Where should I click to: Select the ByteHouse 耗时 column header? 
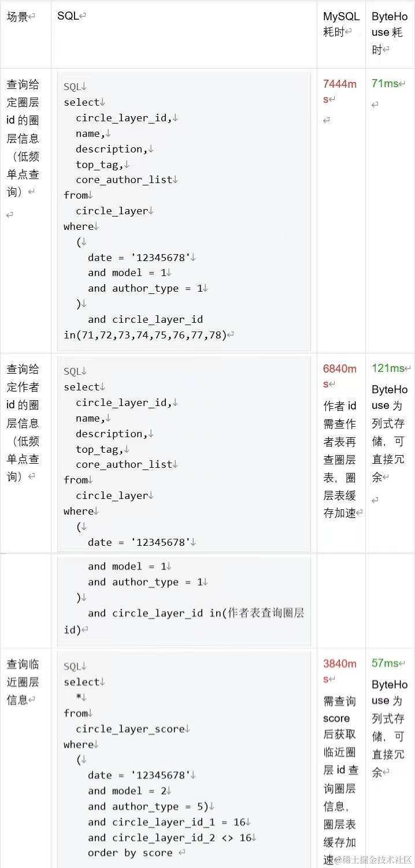389,33
